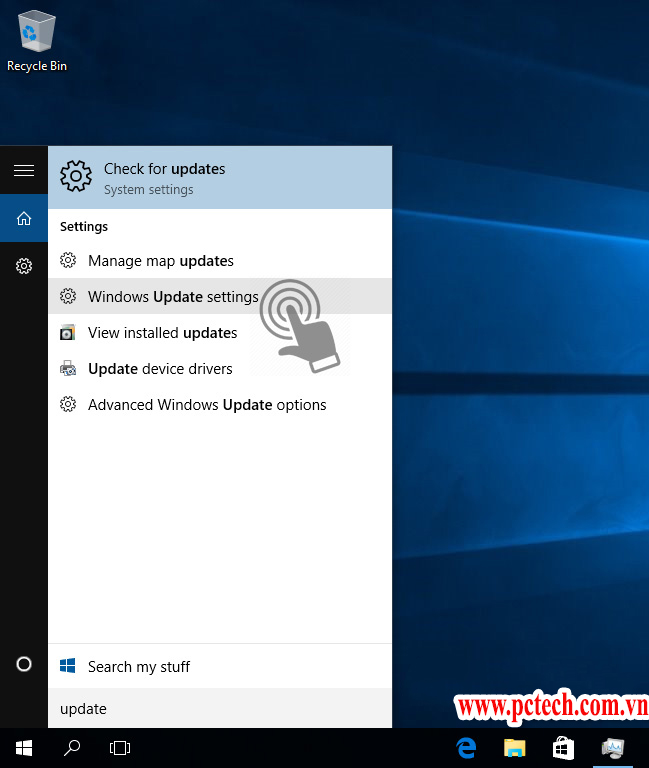Select Manage map updates result
Viewport: 649px width, 768px height.
pos(160,261)
